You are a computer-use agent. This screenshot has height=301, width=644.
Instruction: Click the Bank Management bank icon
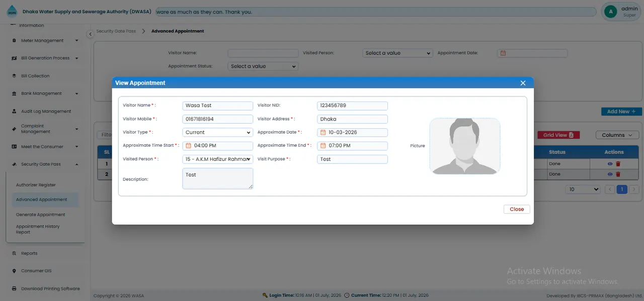(14, 93)
